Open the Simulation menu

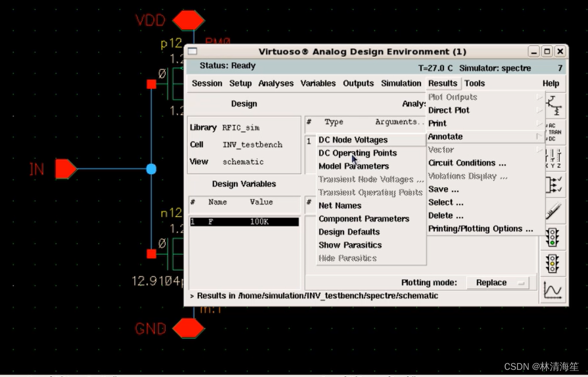pos(401,83)
